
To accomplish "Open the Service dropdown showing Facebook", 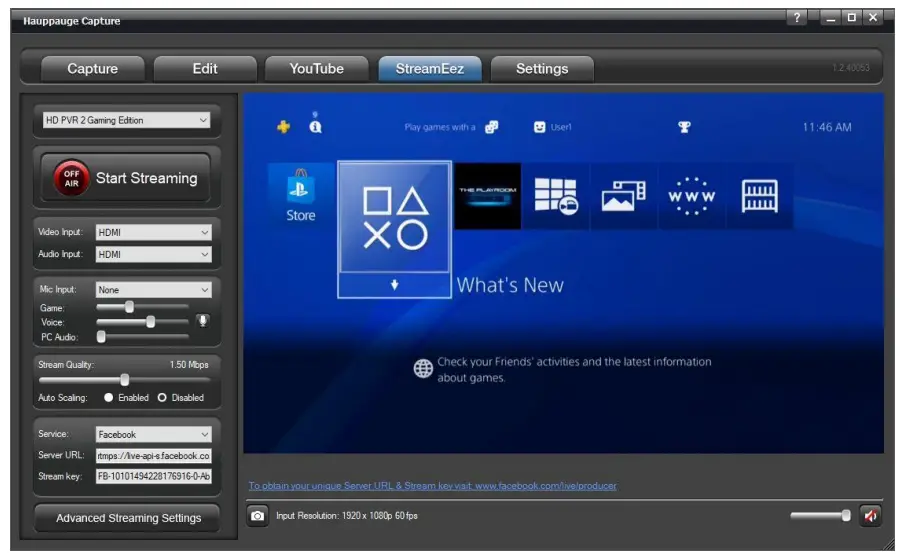I will (x=153, y=435).
